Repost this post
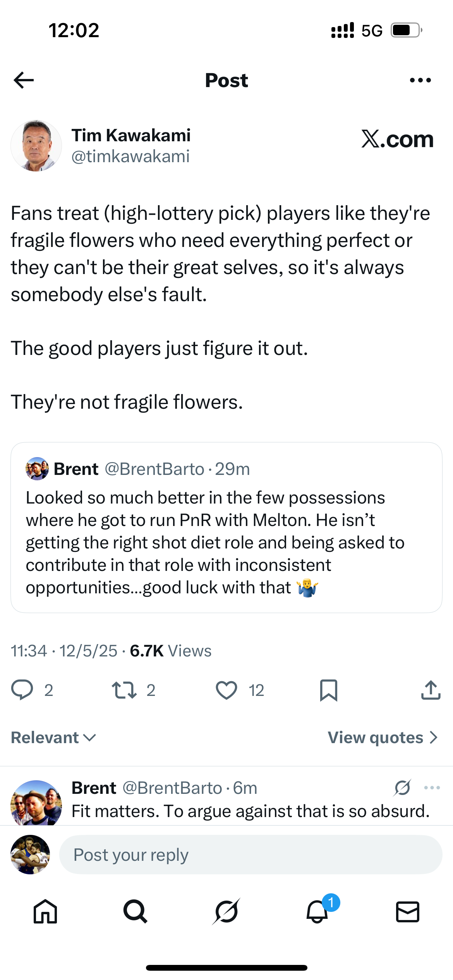Viewport: 453px width, 980px height. pyautogui.click(x=124, y=690)
